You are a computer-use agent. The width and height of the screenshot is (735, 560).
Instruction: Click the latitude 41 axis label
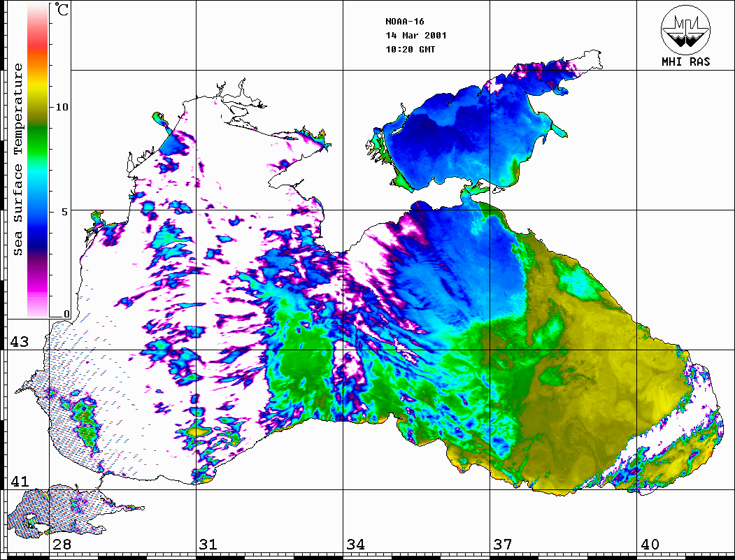[18, 481]
